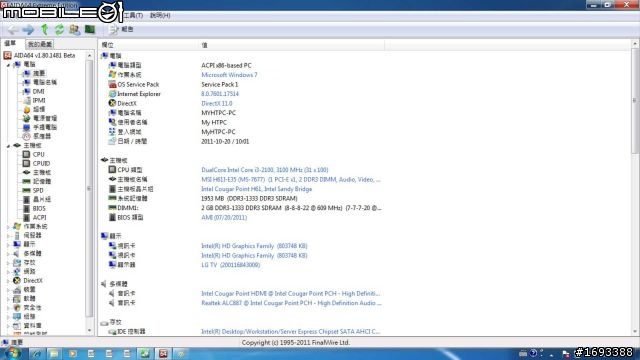This screenshot has height=360, width=640.
Task: Open Internet Explorer from the taskbar
Action: point(36,354)
